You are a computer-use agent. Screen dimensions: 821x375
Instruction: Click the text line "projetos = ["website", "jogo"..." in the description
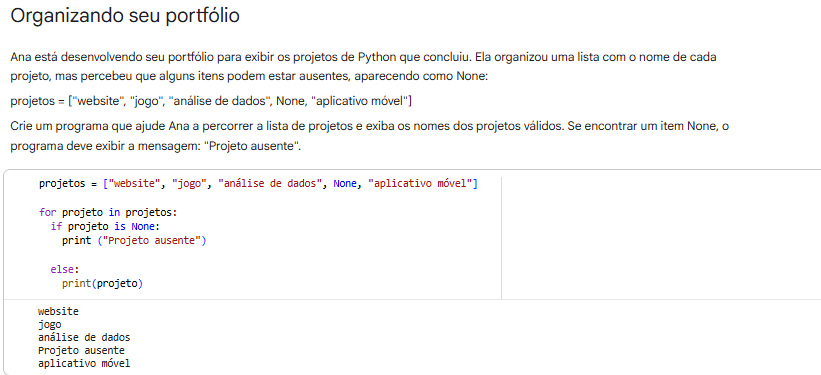pyautogui.click(x=211, y=101)
